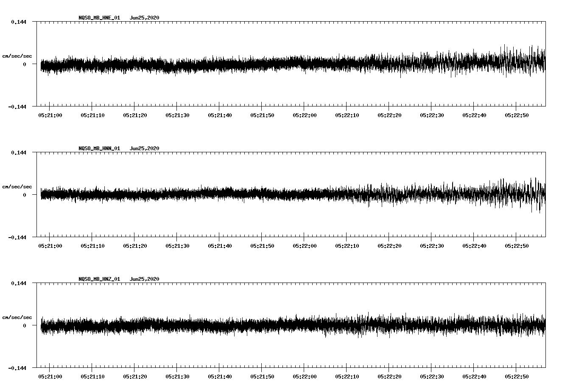The width and height of the screenshot is (576, 392).
Task: Click the NQSO_MB_HNZ_01 channel title
Action: tap(99, 279)
